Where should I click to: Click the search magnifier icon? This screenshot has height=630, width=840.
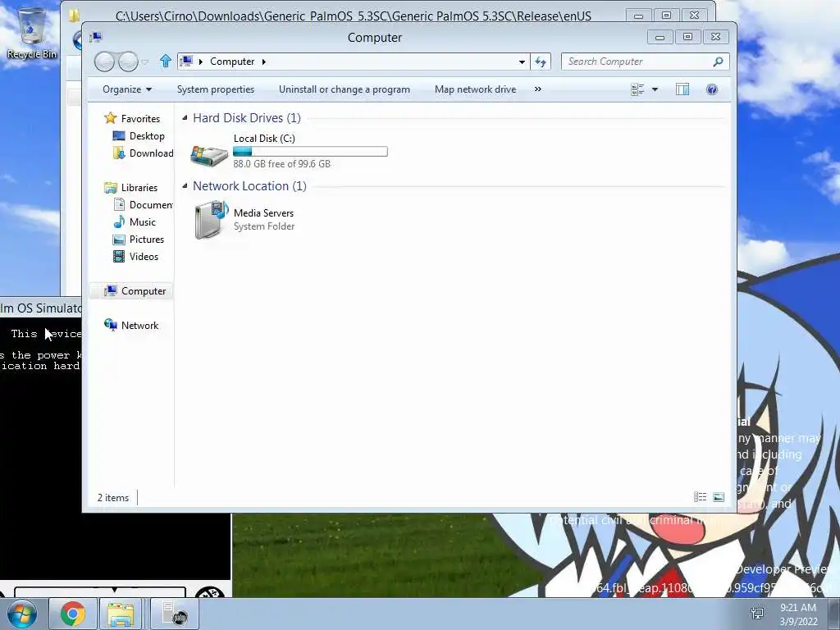point(719,62)
